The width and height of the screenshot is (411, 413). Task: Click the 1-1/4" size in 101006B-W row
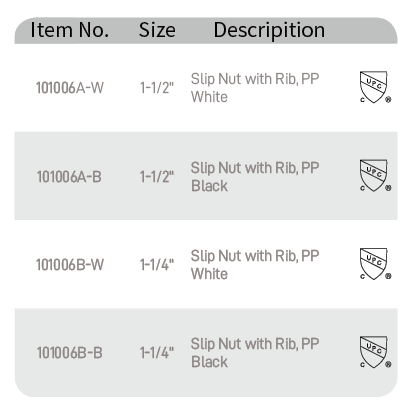point(157,265)
